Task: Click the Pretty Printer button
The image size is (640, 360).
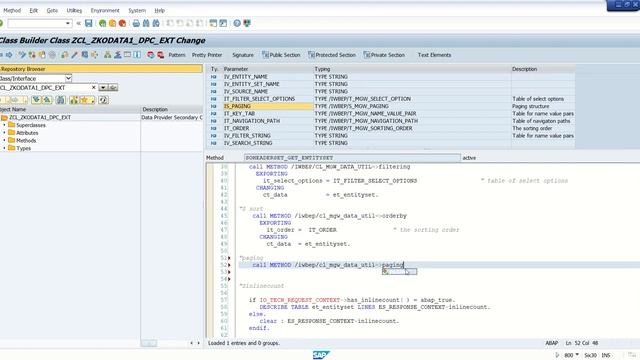Action: 207,55
